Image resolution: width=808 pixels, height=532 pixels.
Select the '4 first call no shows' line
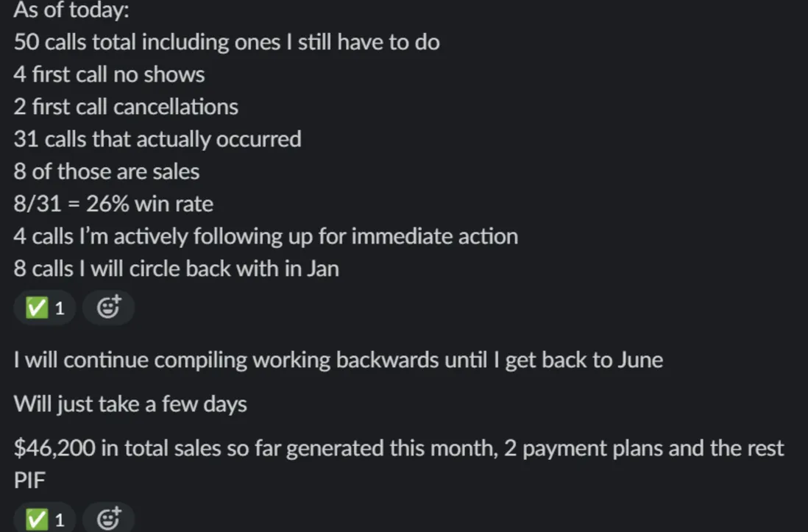[x=109, y=74]
